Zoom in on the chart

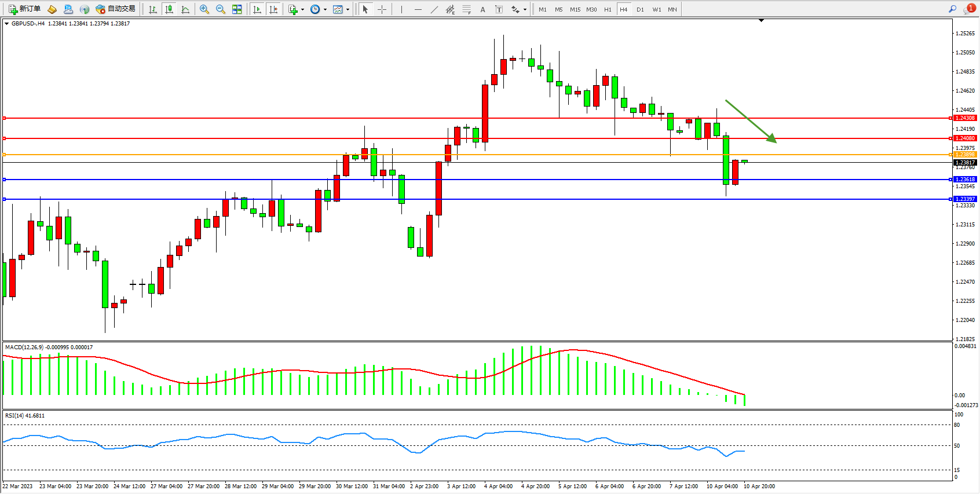point(204,9)
